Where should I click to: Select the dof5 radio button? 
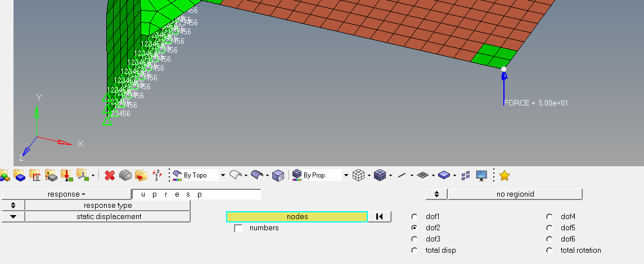[x=549, y=227]
